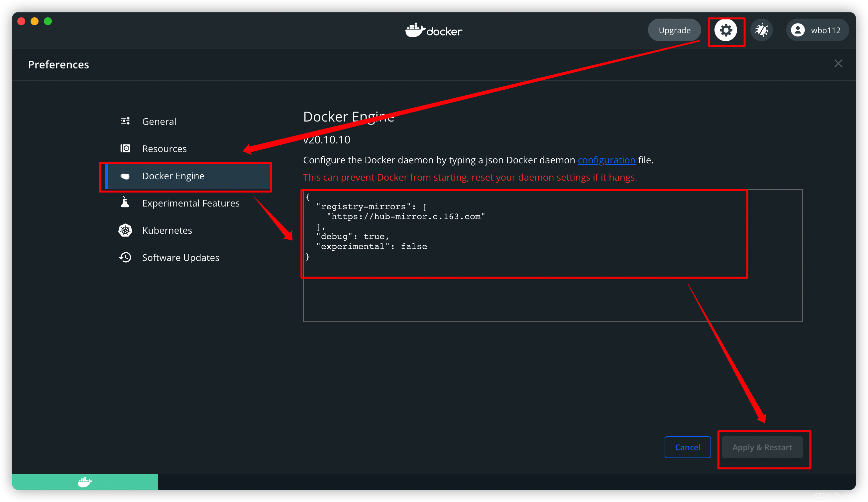This screenshot has height=502, width=868.
Task: Click the Docker Engine icon in sidebar
Action: tap(125, 176)
